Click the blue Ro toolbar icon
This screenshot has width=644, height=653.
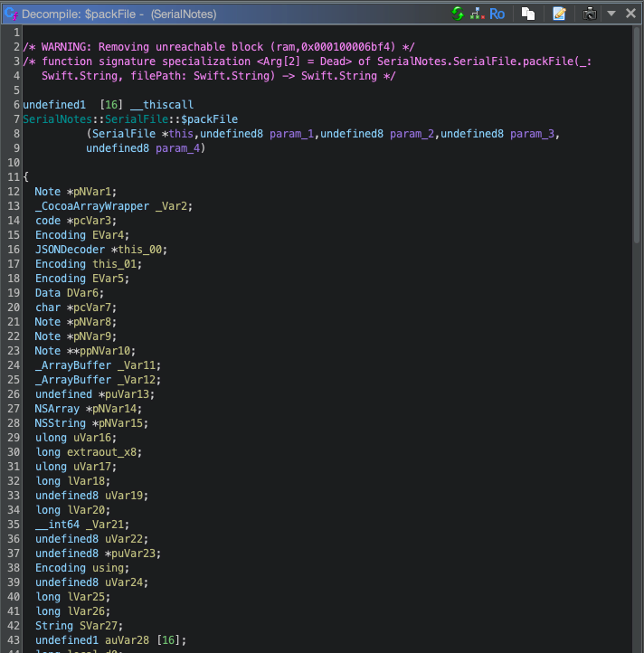497,14
